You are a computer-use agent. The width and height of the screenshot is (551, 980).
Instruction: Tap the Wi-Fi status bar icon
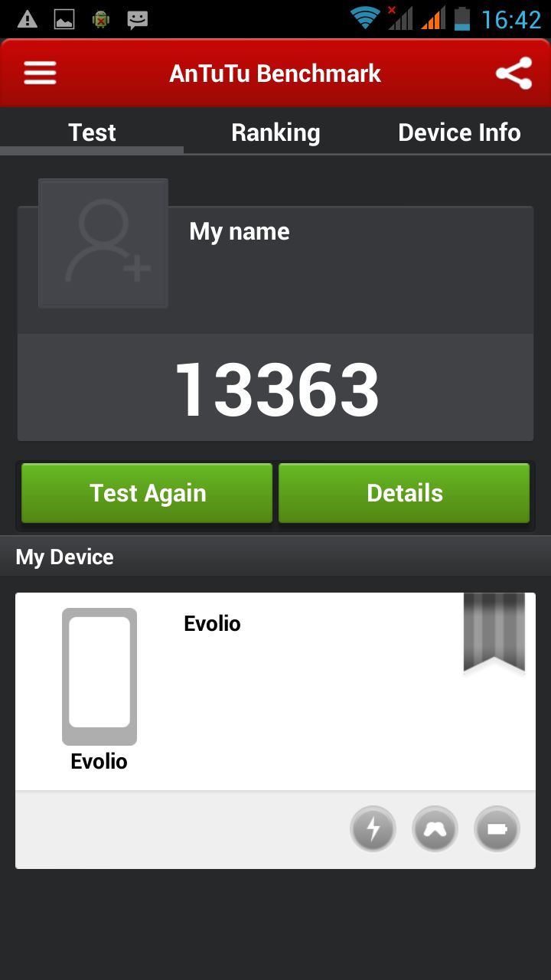coord(366,18)
